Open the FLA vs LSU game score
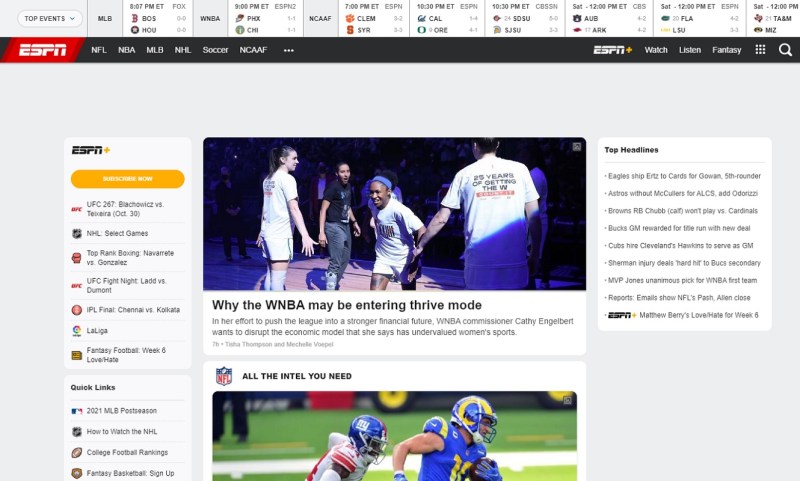The height and width of the screenshot is (481, 800). tap(699, 18)
